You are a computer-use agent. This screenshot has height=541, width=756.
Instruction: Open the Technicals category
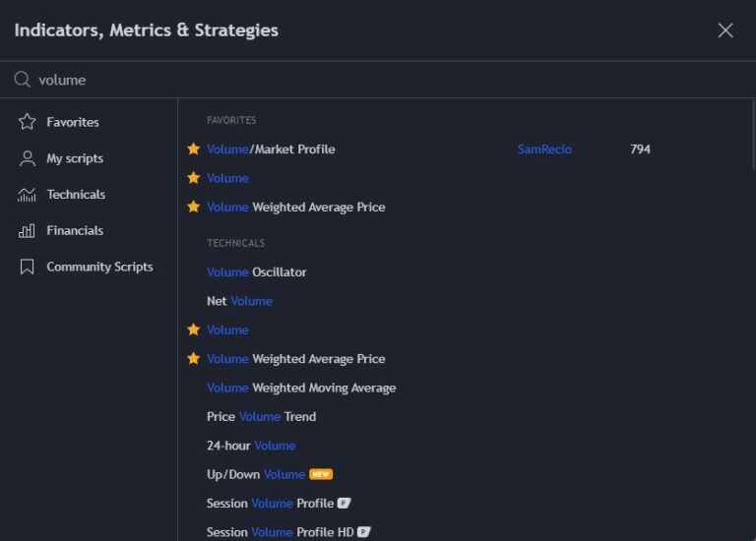76,195
